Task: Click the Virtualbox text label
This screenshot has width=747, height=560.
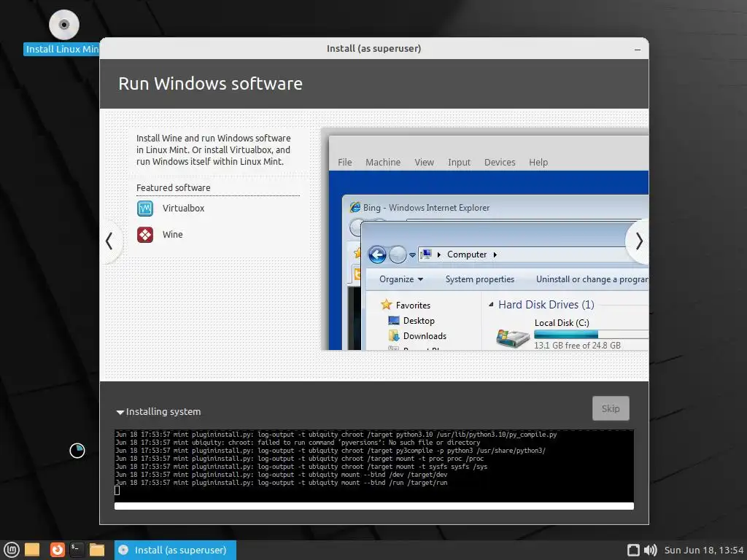Action: click(x=183, y=209)
